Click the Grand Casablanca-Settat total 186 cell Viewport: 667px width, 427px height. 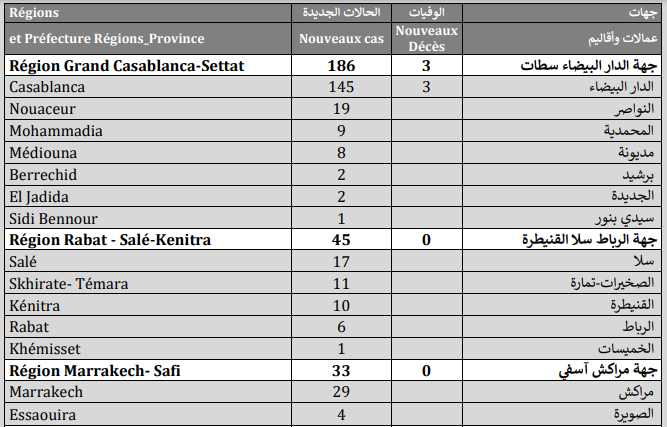[x=340, y=67]
